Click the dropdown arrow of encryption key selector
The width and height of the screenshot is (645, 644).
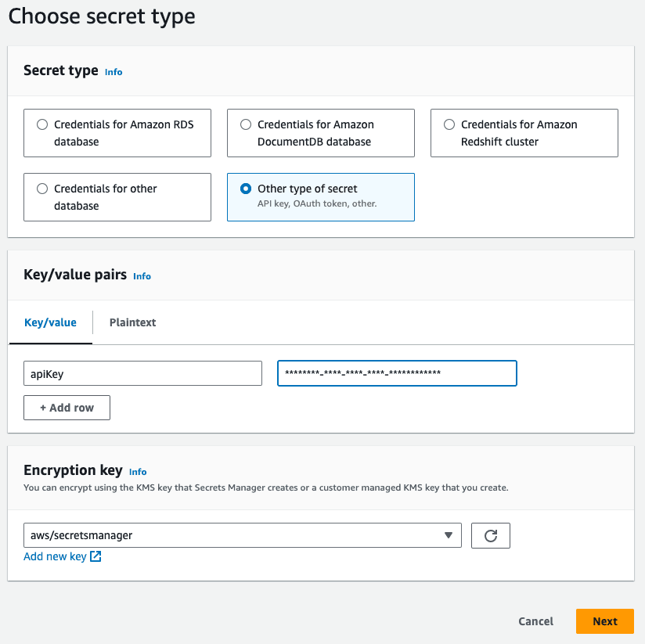(x=448, y=535)
